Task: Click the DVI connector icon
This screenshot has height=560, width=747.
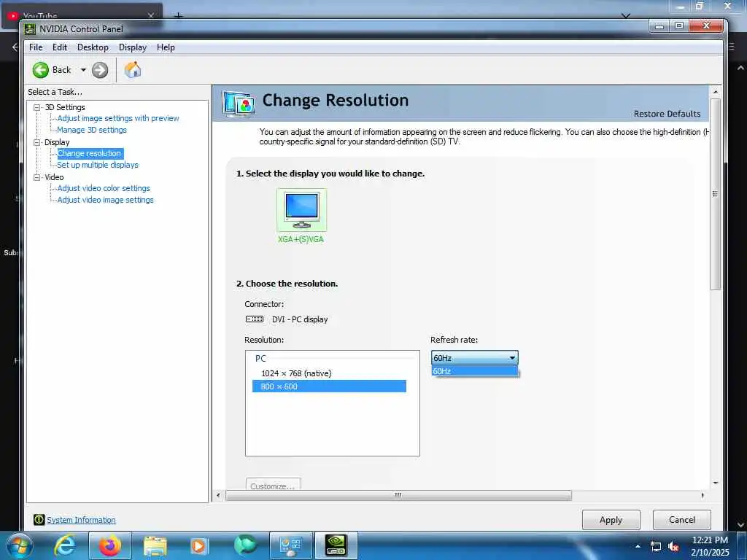Action: pos(255,319)
